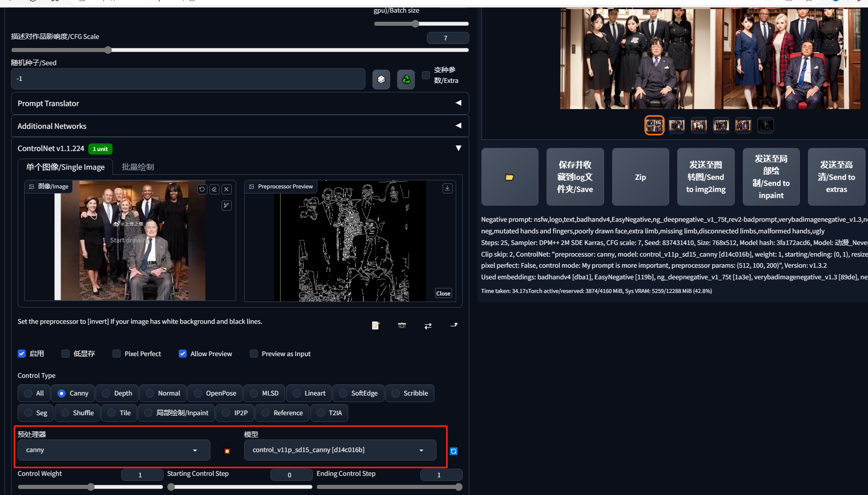Toggle the Allow Preview checkbox
The width and height of the screenshot is (868, 495).
tap(183, 354)
